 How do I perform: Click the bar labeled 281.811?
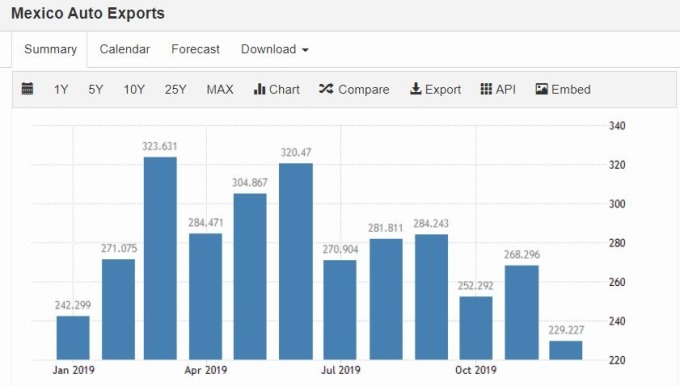click(x=386, y=299)
